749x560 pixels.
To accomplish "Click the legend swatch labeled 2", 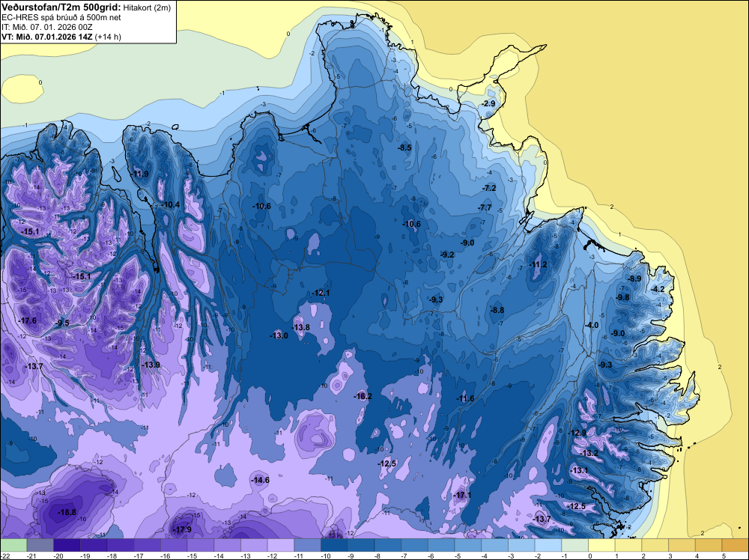I will 655,545.
